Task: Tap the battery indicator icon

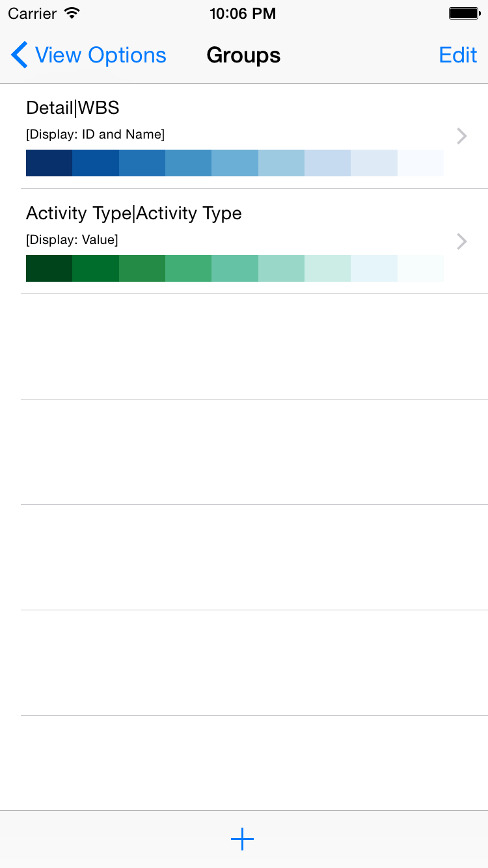Action: [x=465, y=13]
